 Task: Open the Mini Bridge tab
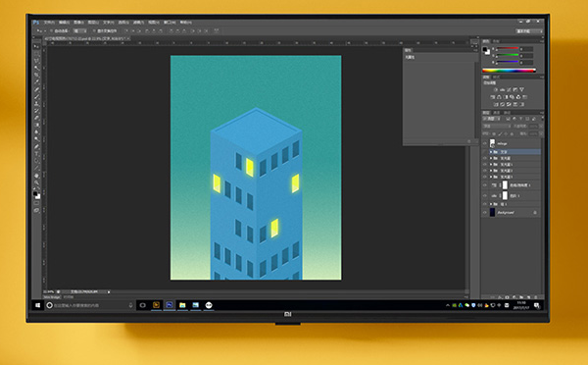click(52, 297)
